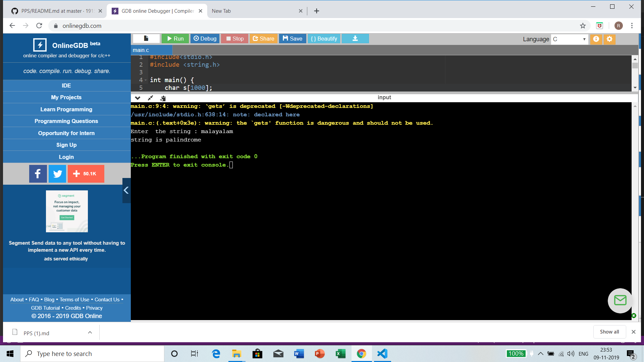The width and height of the screenshot is (644, 362).
Task: Click the copy console output icon
Action: coord(163,98)
